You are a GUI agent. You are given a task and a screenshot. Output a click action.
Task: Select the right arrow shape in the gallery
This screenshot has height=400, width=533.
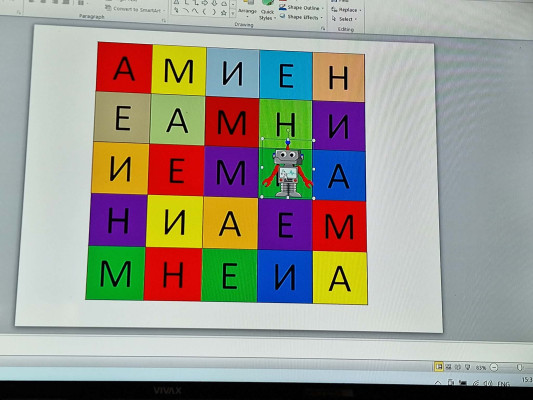[205, 3]
